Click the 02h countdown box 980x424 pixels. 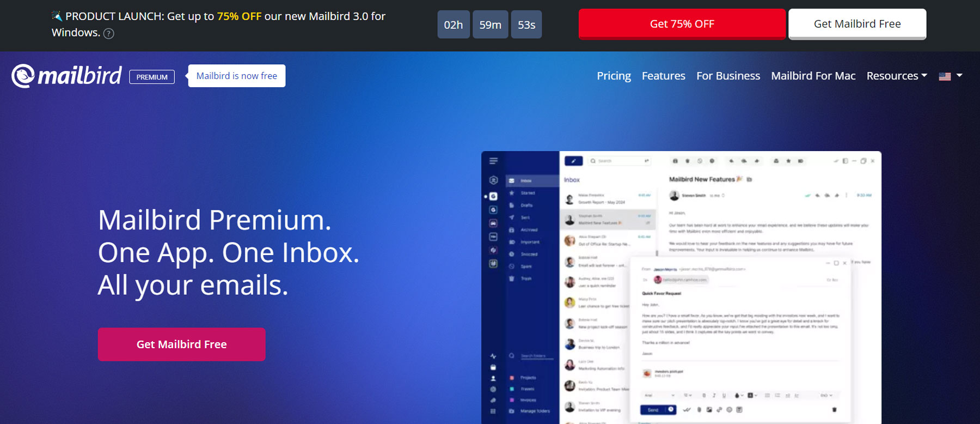[x=454, y=25]
